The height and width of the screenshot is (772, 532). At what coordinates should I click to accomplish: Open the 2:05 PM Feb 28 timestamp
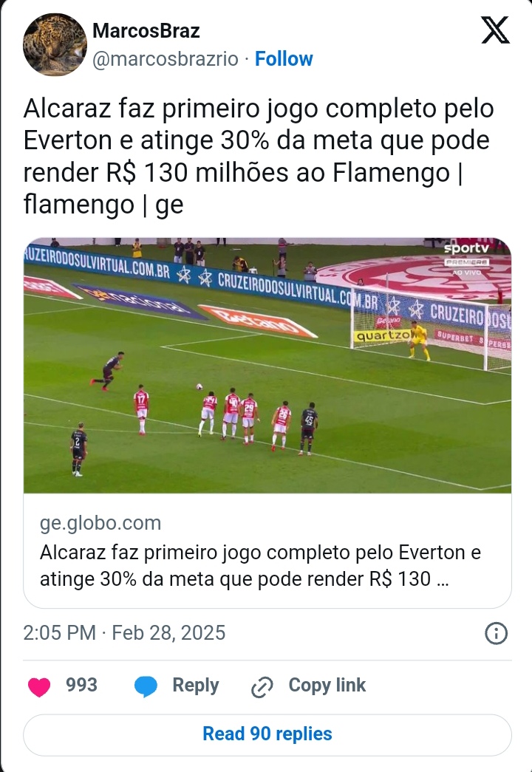click(x=124, y=633)
